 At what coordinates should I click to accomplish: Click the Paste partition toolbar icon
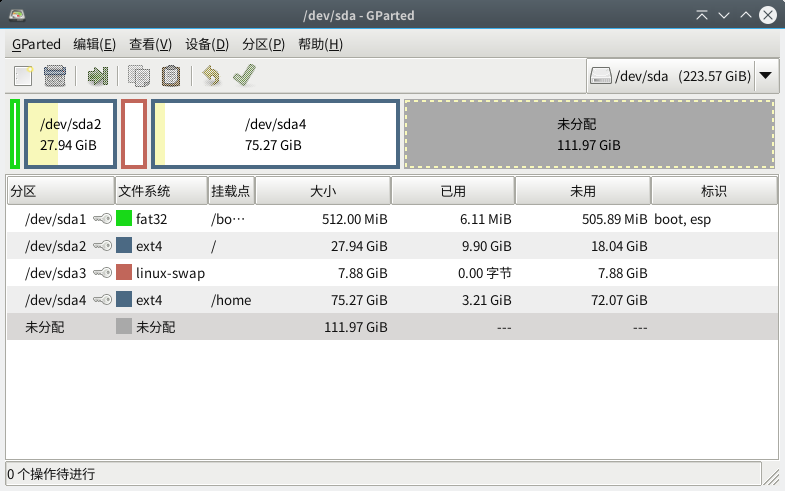tap(171, 76)
